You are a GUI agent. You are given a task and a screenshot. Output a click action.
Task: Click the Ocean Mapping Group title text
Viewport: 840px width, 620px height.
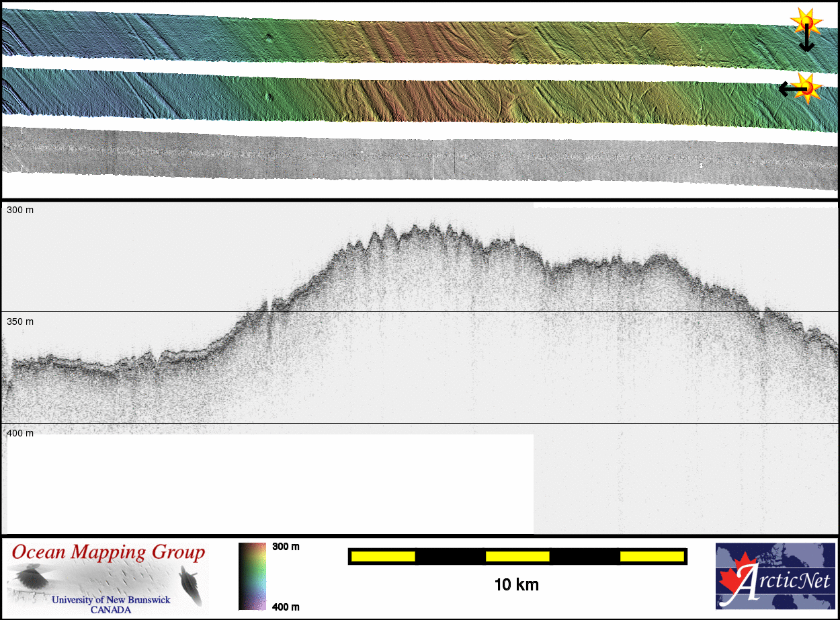coord(108,553)
